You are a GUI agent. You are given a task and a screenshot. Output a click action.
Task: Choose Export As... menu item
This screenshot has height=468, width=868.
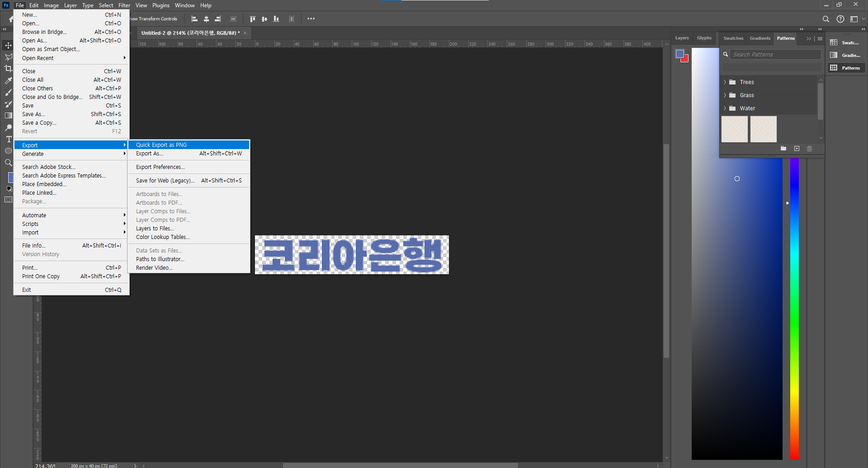[x=189, y=154]
